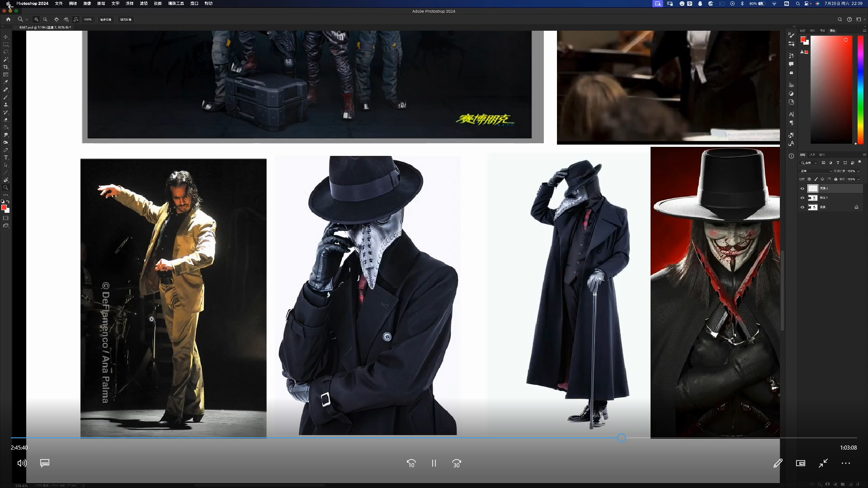The image size is (868, 488).
Task: Hide the 图层 1 layer
Action: 802,198
